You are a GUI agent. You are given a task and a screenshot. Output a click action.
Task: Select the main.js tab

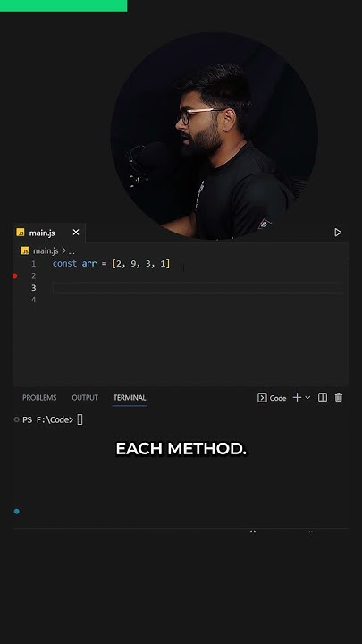point(49,233)
